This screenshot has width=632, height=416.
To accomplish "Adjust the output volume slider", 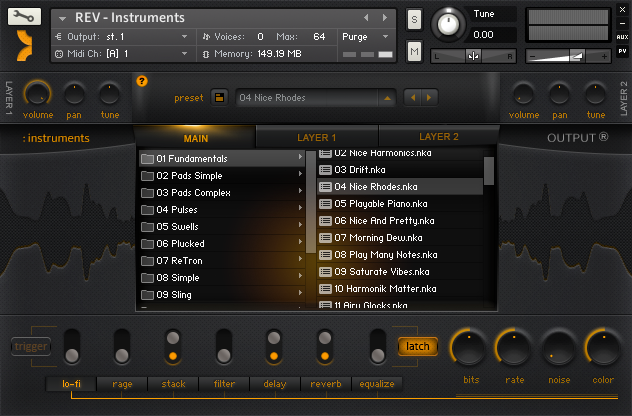I will tap(568, 56).
